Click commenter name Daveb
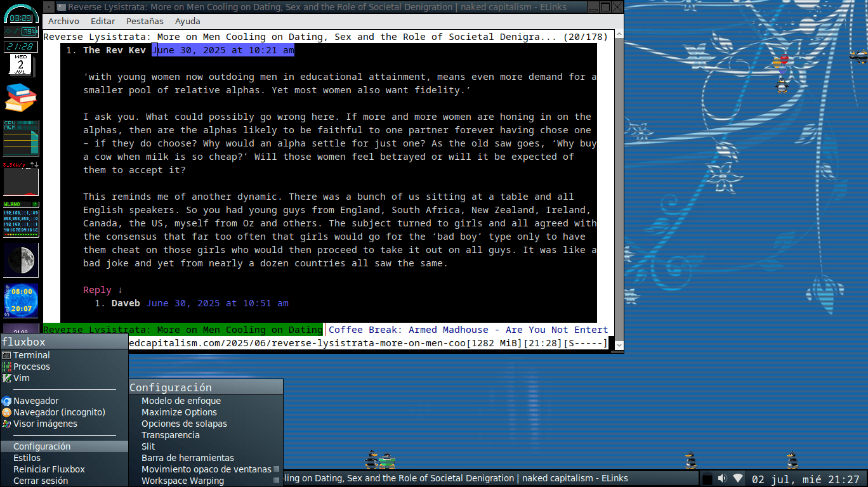The image size is (868, 487). [x=126, y=303]
